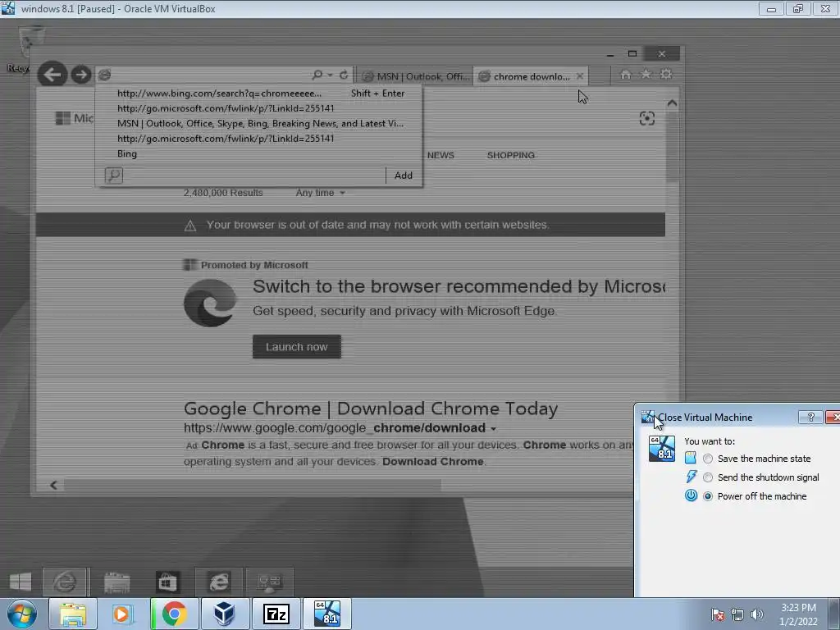The image size is (840, 630).
Task: Select bing.com search suggestion
Action: pyautogui.click(x=260, y=94)
